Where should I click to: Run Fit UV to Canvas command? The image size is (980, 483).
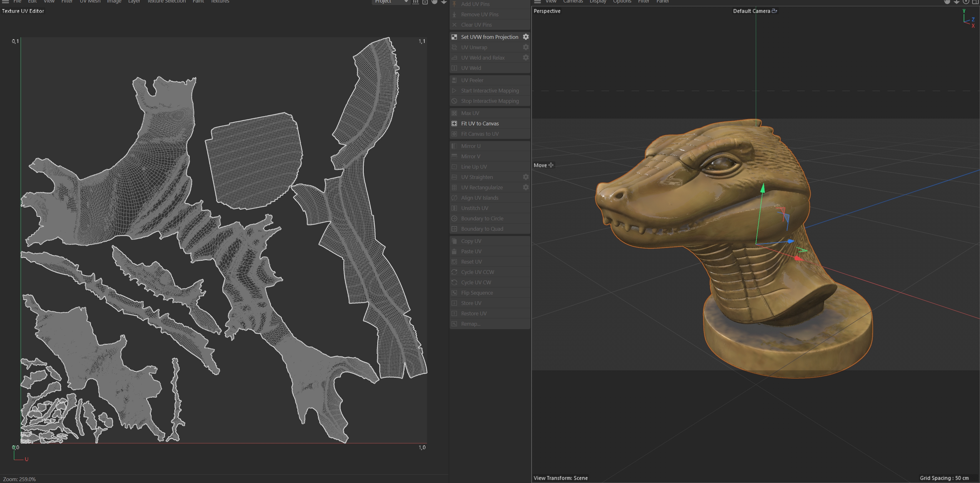pos(480,123)
